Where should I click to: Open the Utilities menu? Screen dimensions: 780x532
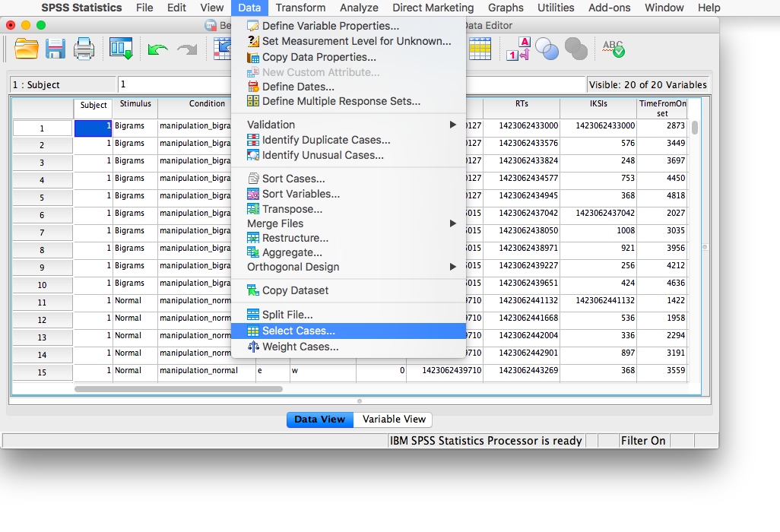[556, 8]
